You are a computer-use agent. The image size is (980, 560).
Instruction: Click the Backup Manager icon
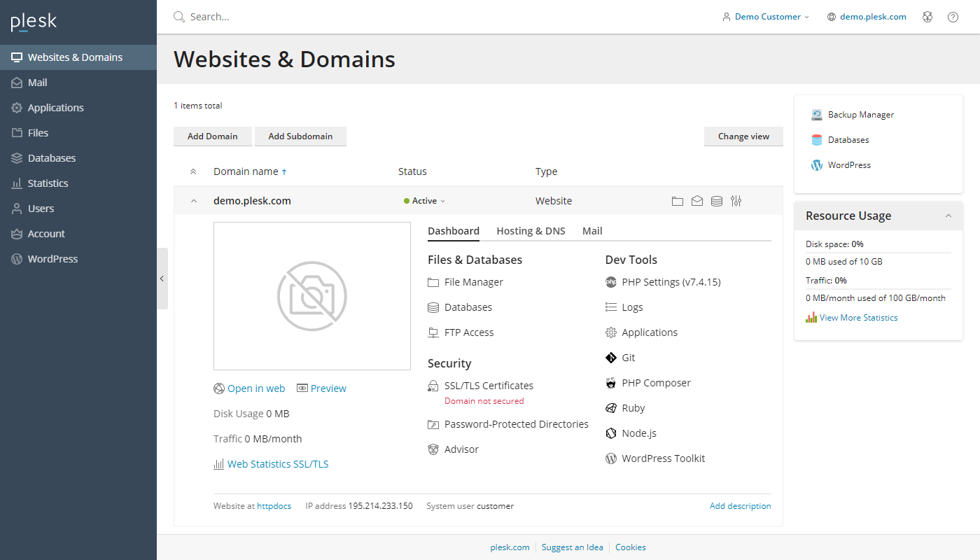click(817, 115)
